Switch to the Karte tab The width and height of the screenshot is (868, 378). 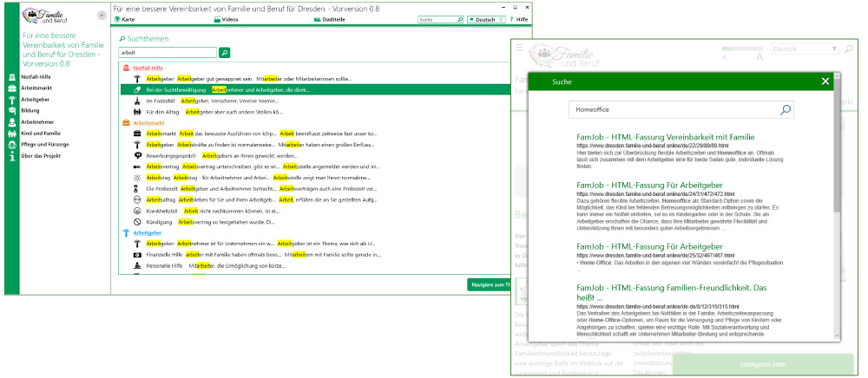(x=128, y=18)
